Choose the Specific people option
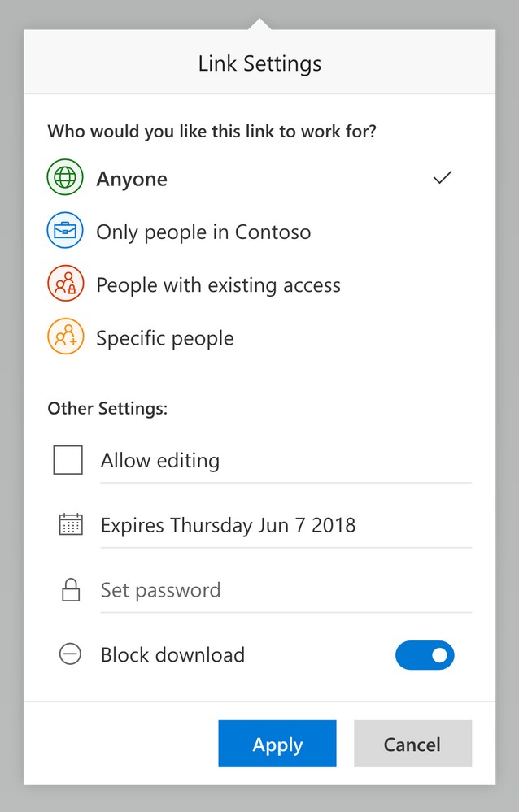Viewport: 519px width, 812px height. coord(250,337)
